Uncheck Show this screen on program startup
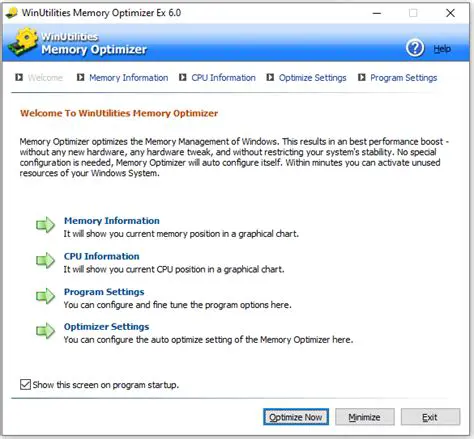The height and width of the screenshot is (439, 474). pos(25,384)
